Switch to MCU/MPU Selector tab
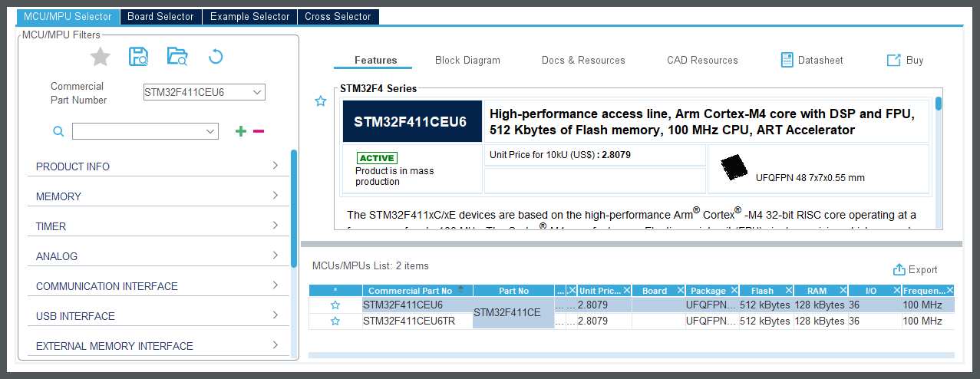 [68, 16]
